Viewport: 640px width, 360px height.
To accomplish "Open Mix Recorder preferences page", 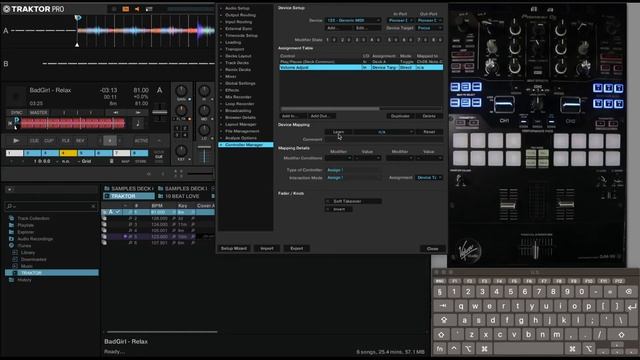I will coord(238,97).
